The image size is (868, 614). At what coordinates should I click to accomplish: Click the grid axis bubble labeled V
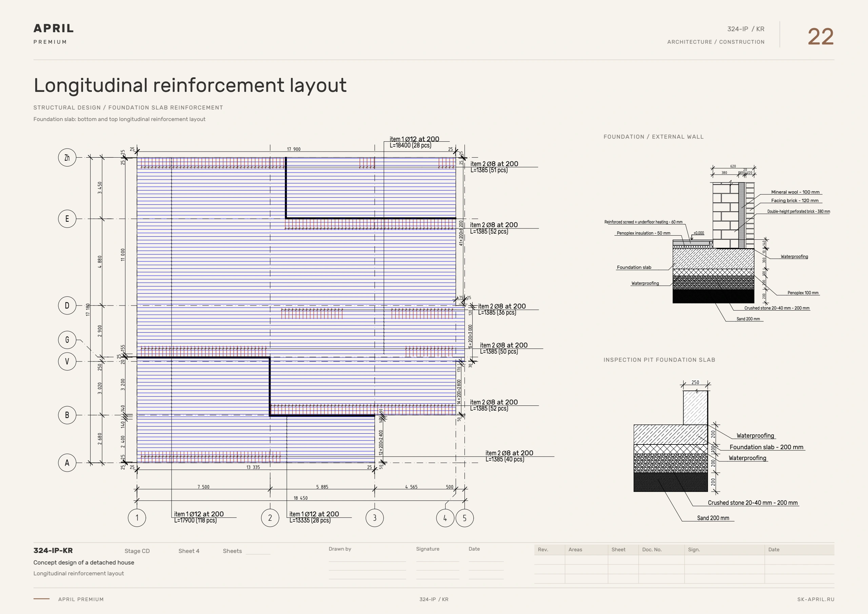[67, 361]
